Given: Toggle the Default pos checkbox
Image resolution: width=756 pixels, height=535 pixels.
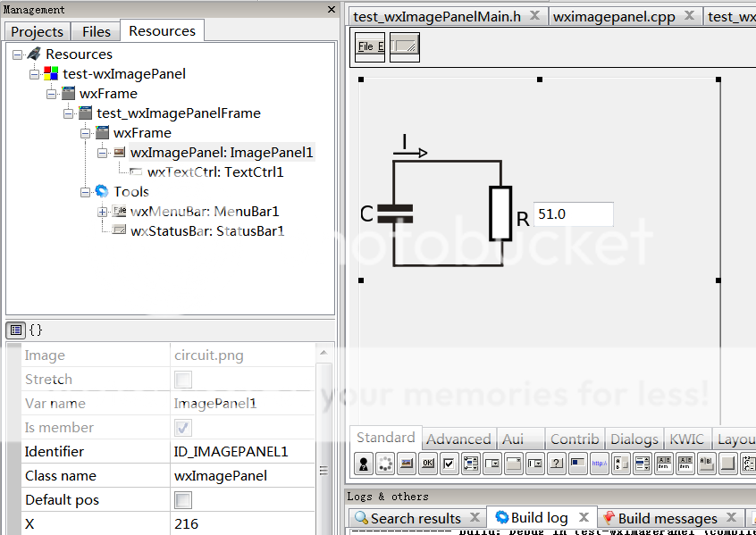Looking at the screenshot, I should 182,500.
